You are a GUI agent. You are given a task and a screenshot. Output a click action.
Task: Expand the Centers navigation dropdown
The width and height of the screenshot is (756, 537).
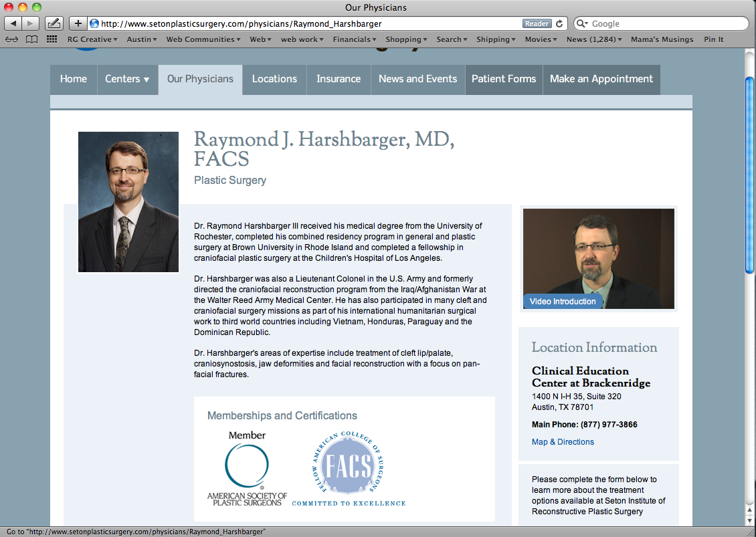[x=127, y=79]
